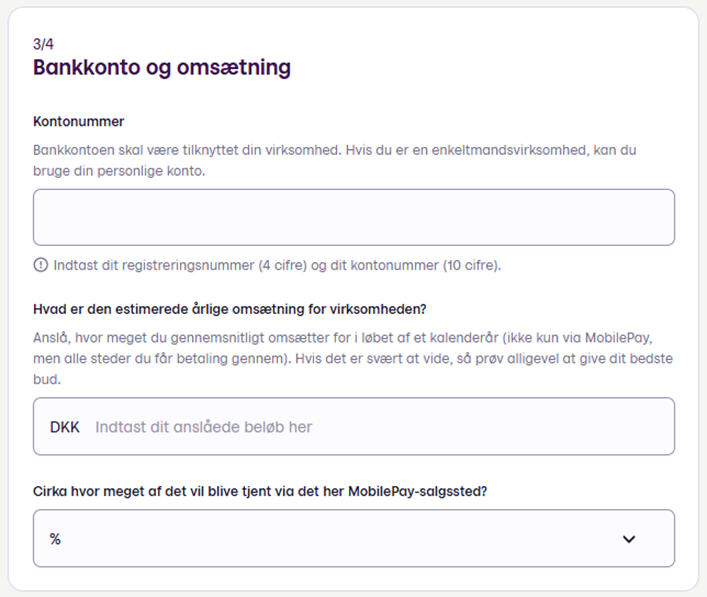The width and height of the screenshot is (707, 597).
Task: Click the % symbol in the dropdown
Action: [55, 539]
